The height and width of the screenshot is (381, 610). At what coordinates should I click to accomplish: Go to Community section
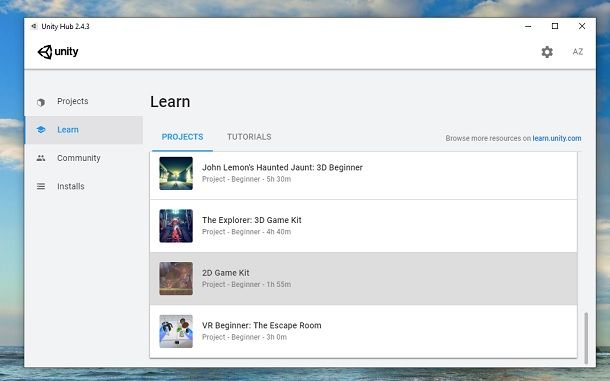pyautogui.click(x=79, y=158)
